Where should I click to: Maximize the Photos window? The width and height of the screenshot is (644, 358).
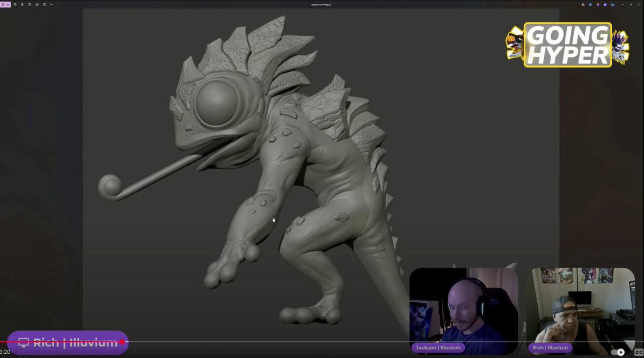point(631,4)
